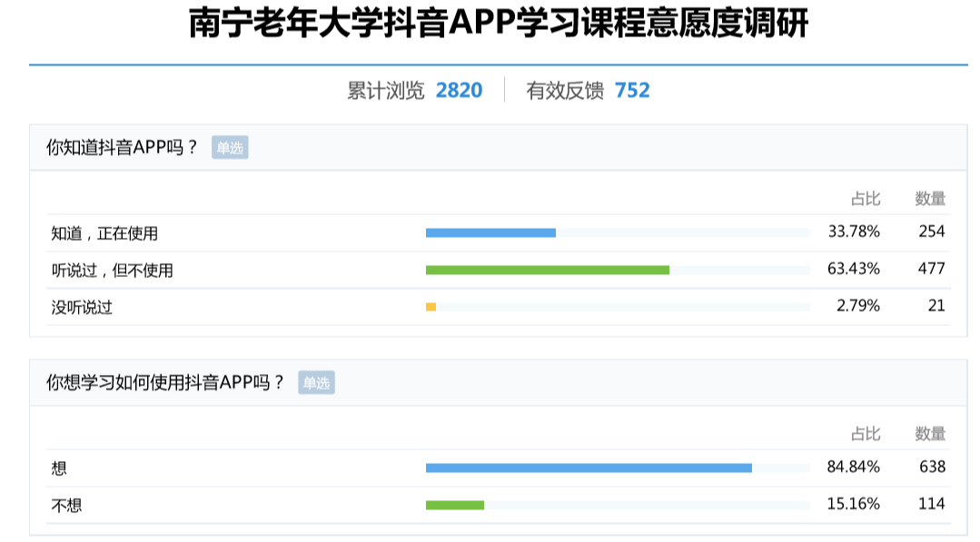Click the blue bar for 知道，正在使用
Image resolution: width=980 pixels, height=542 pixels.
[x=490, y=233]
